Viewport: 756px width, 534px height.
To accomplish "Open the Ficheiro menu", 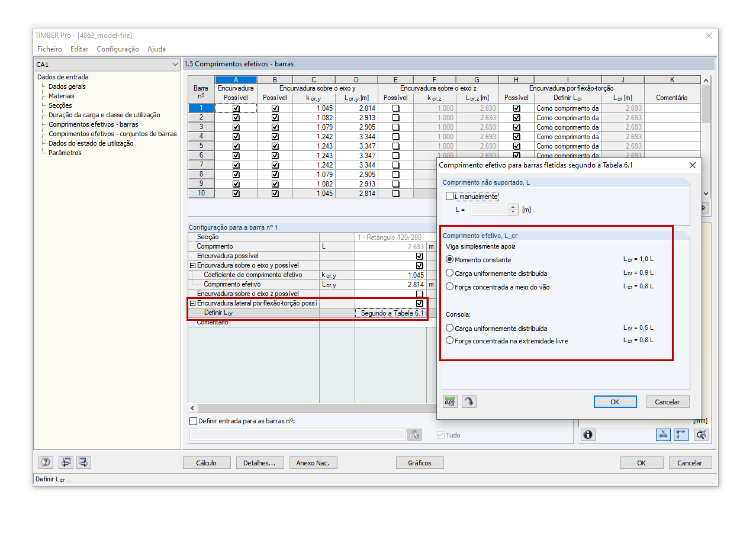I will point(49,49).
